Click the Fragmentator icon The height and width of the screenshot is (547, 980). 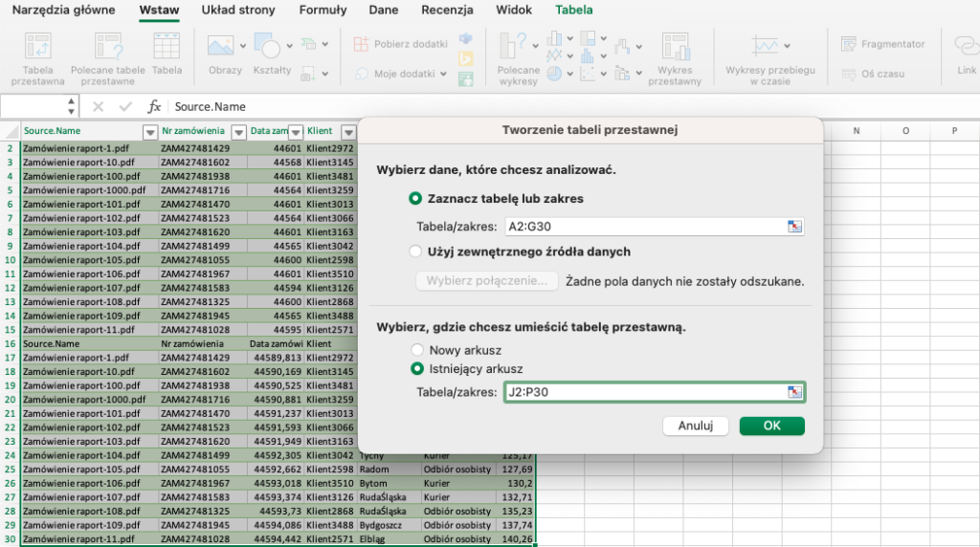(848, 44)
